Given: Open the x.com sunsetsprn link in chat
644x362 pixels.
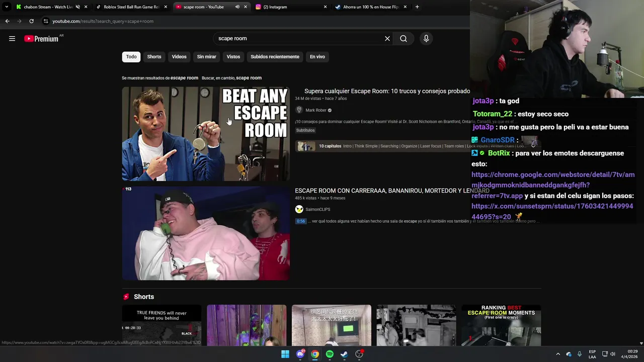Looking at the screenshot, I should (552, 211).
